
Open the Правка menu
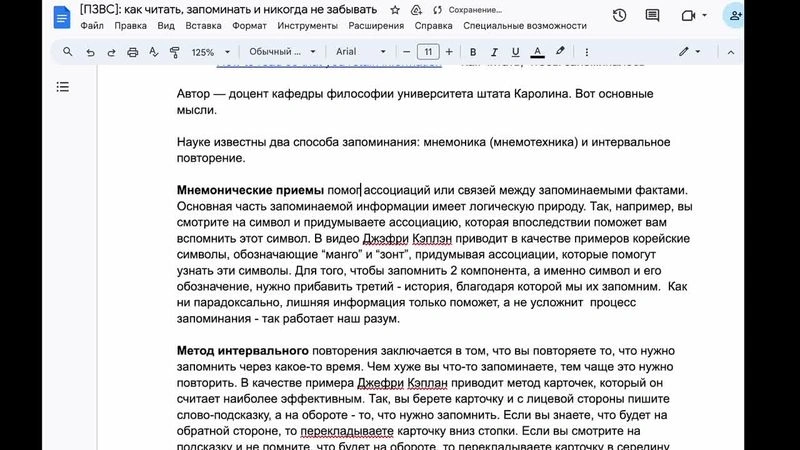point(131,26)
